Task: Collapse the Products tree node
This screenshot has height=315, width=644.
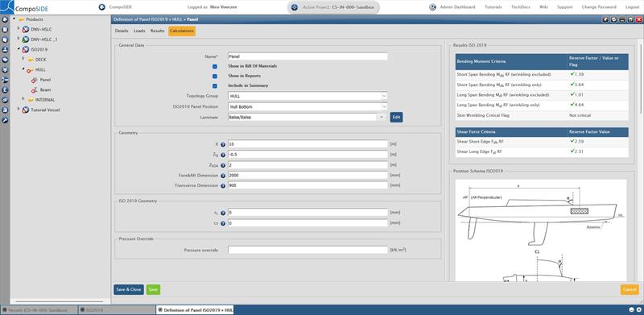Action: 14,19
